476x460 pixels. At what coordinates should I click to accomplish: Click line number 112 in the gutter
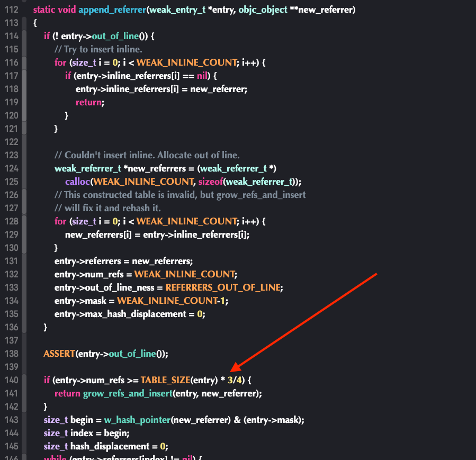tap(12, 10)
